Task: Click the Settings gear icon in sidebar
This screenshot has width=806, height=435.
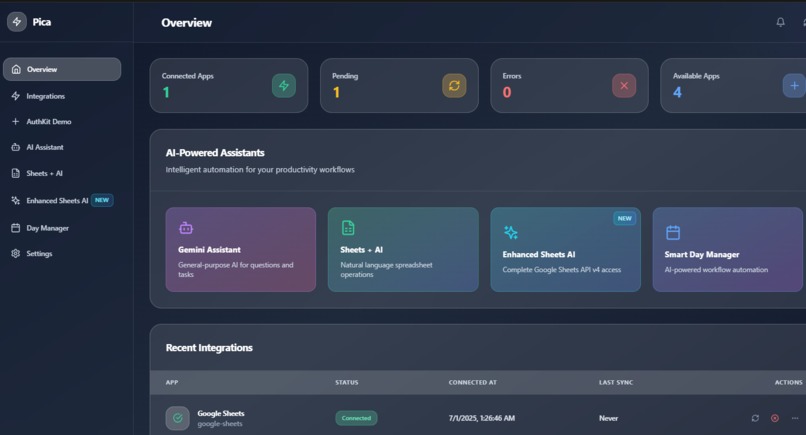Action: click(16, 253)
